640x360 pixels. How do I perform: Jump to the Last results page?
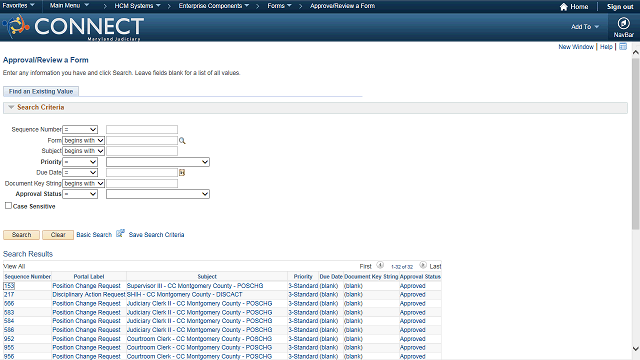[435, 266]
